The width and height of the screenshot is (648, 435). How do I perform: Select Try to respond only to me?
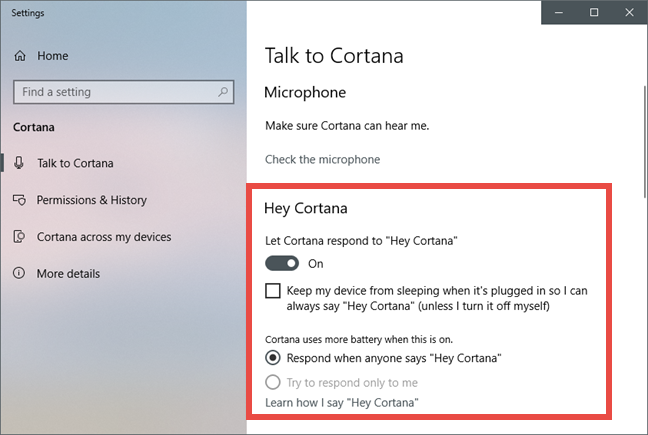[x=273, y=383]
